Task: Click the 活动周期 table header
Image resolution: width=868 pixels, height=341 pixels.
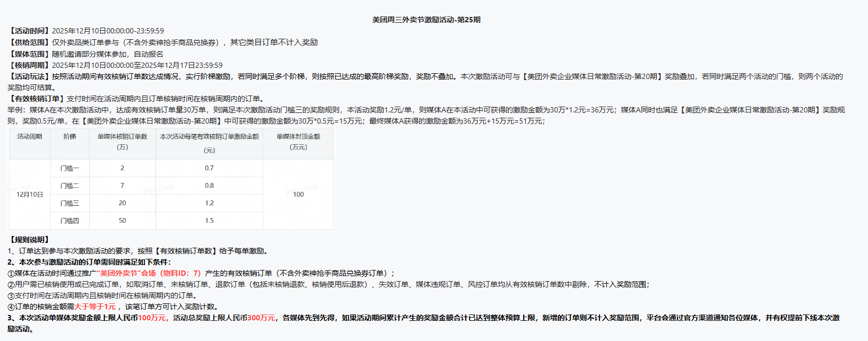Action: [30, 136]
